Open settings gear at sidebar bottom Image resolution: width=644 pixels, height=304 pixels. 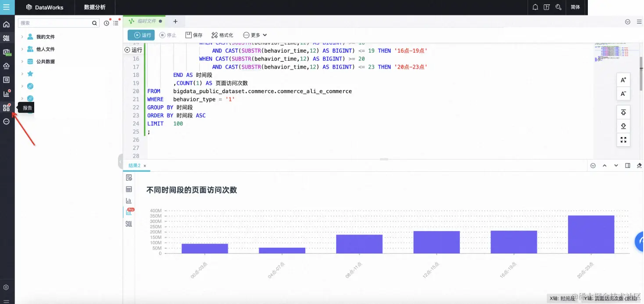[6, 287]
